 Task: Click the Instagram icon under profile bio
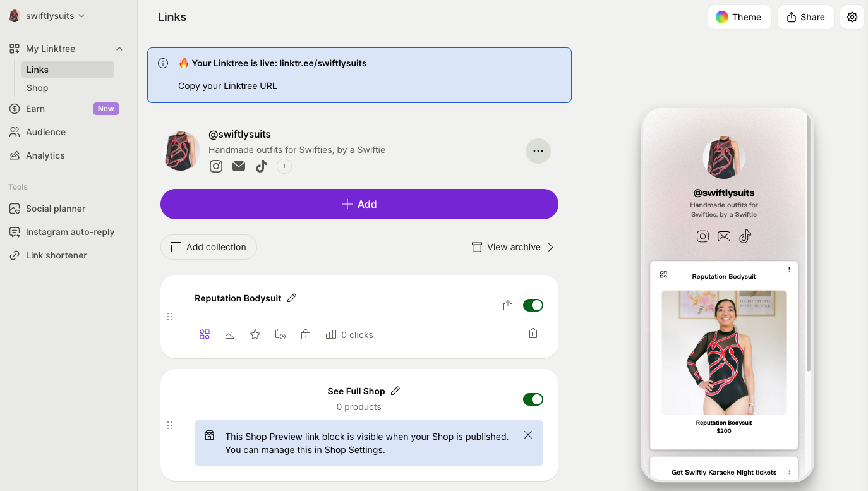(216, 166)
